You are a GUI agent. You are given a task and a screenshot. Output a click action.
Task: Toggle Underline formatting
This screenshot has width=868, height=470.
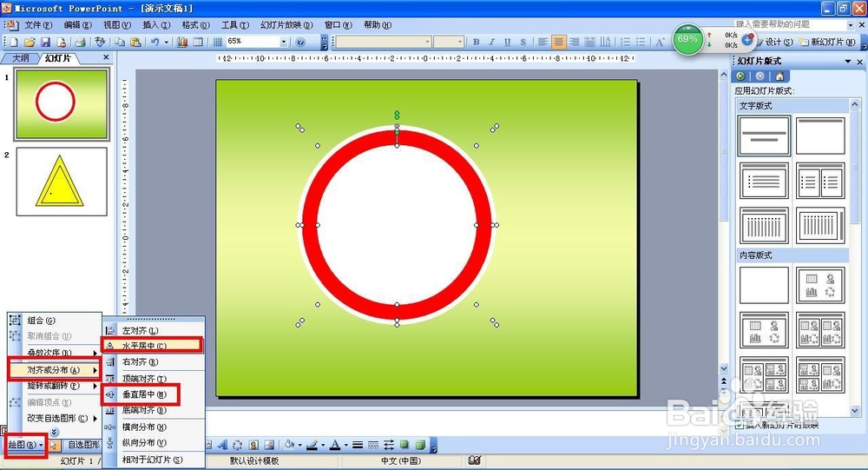pos(507,42)
